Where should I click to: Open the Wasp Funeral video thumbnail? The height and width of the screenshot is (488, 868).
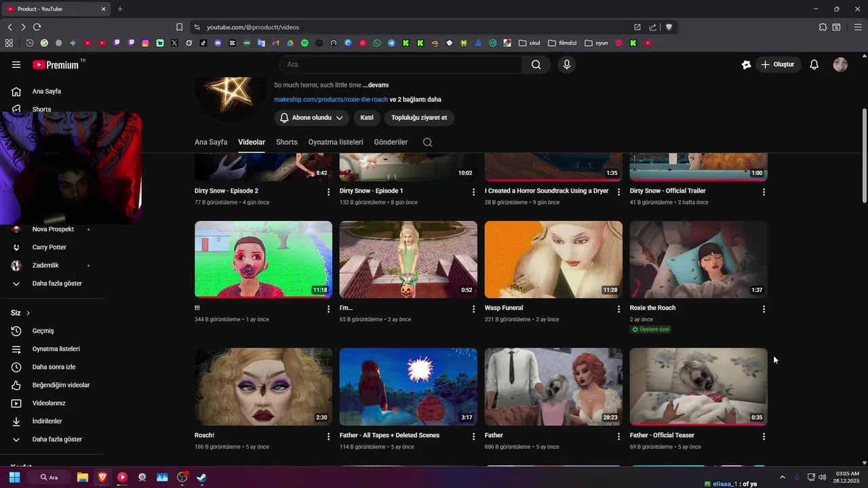click(553, 260)
